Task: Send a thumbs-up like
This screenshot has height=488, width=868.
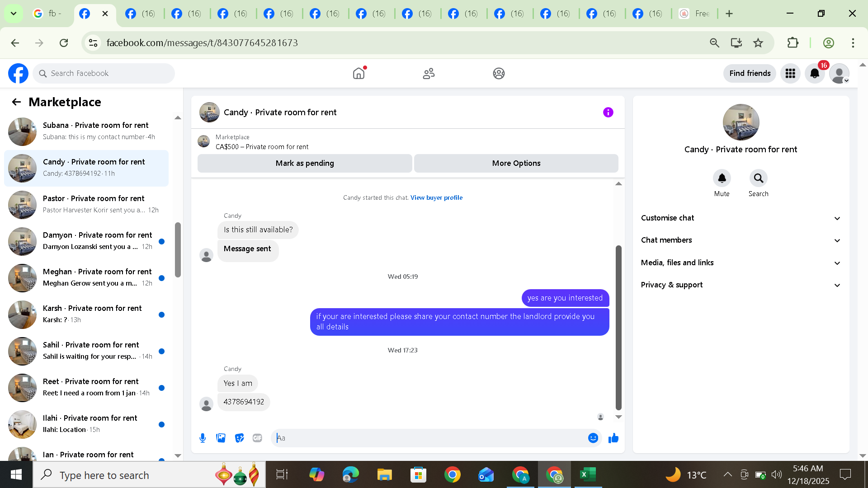Action: point(613,438)
